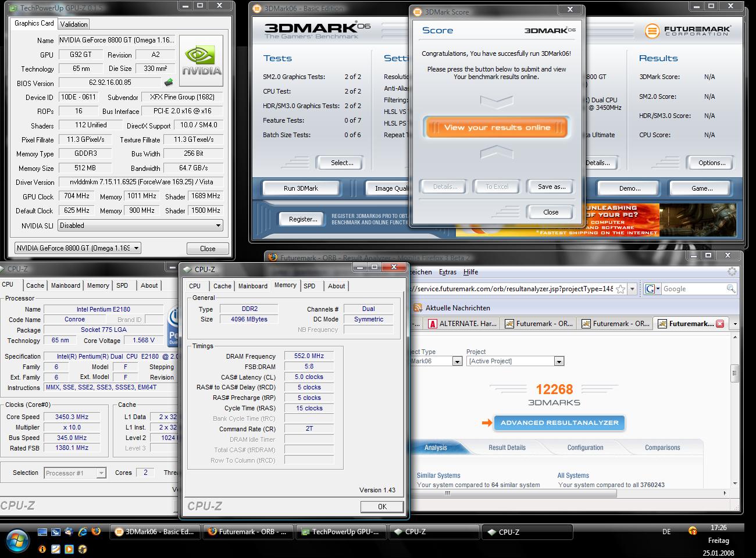Click OK in the front CPU-Z window
The width and height of the screenshot is (756, 558).
pos(382,506)
